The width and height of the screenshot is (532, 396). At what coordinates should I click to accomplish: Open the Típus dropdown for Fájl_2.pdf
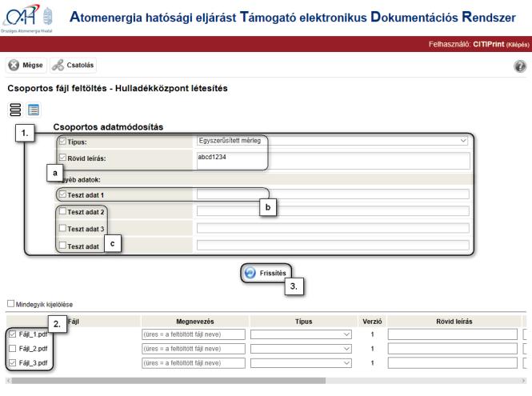click(301, 349)
